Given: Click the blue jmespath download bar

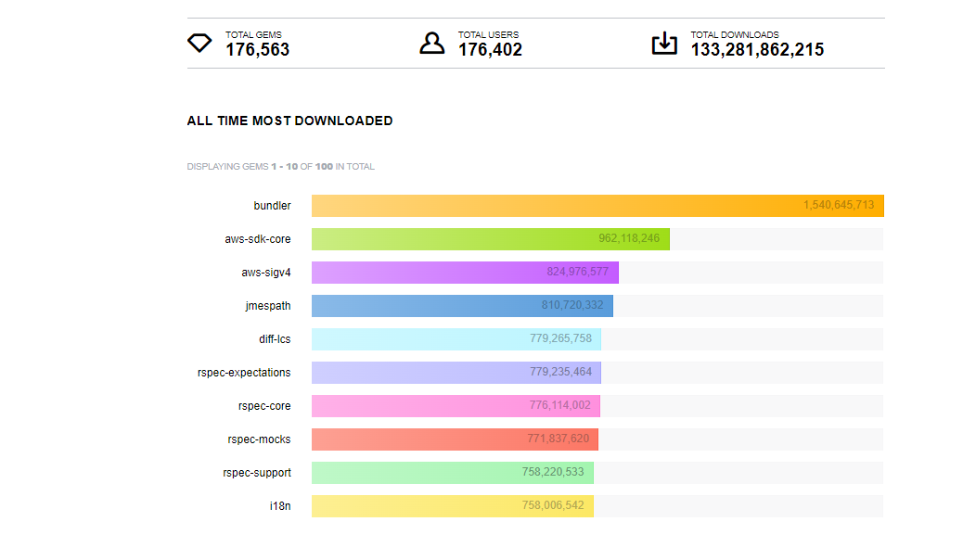Looking at the screenshot, I should [x=462, y=306].
